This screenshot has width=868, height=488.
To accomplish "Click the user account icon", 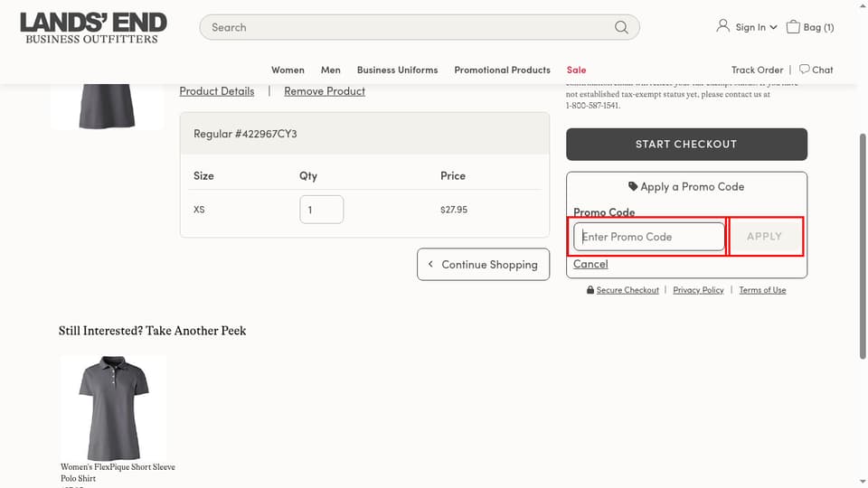I will [722, 26].
